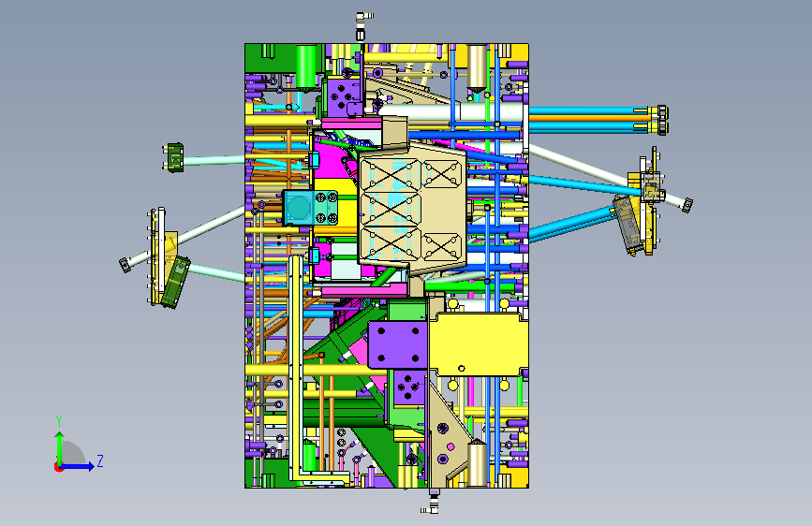812x526 pixels.
Task: Select the large beige ribbed part in the center
Action: pyautogui.click(x=412, y=208)
